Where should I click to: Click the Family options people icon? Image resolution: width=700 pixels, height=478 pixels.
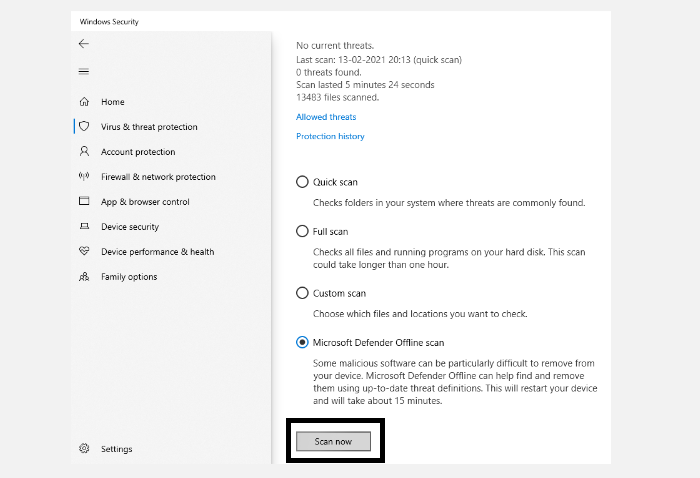point(84,277)
